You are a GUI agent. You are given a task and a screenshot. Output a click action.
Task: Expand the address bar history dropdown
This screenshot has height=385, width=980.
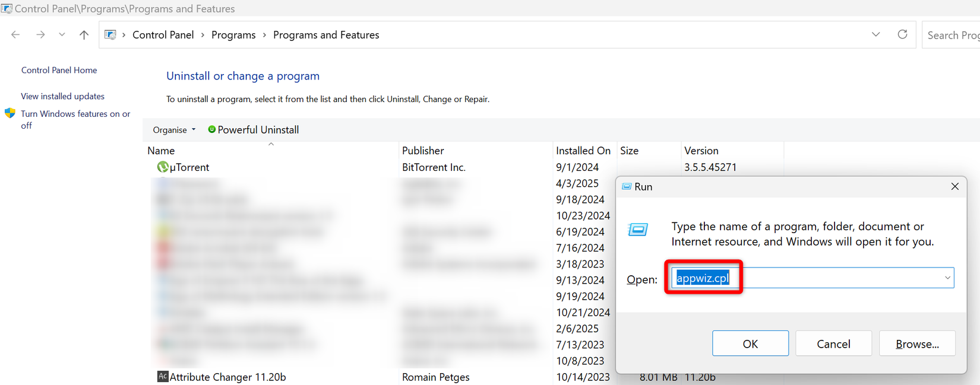click(875, 34)
